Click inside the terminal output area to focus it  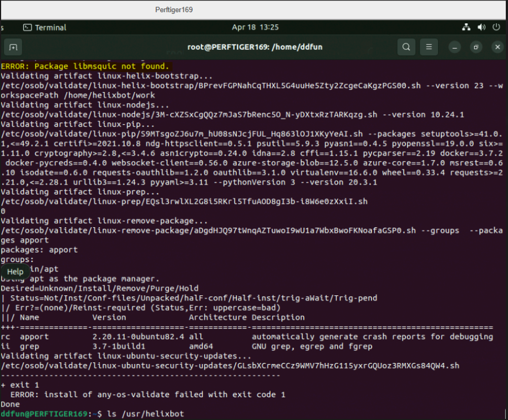[250, 222]
